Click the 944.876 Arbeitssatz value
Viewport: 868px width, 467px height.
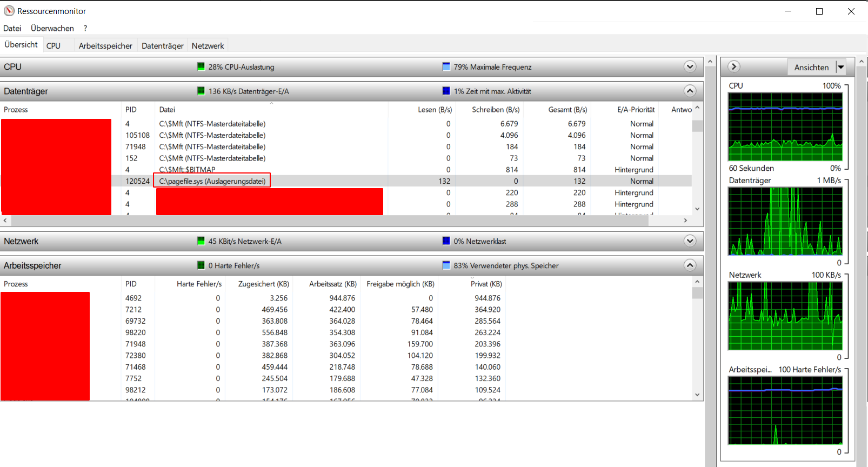342,298
